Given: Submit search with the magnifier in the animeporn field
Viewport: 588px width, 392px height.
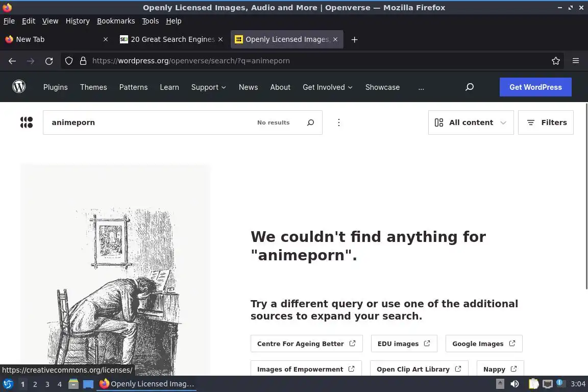Looking at the screenshot, I should click(310, 122).
